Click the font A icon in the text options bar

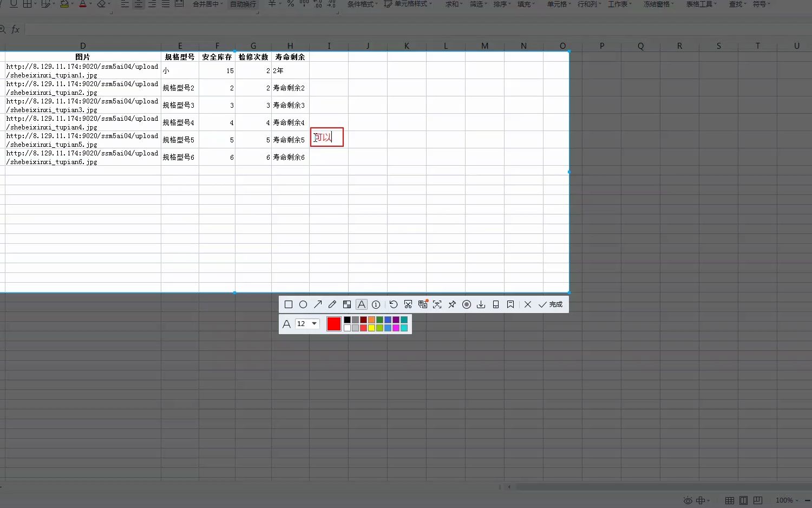pos(286,324)
